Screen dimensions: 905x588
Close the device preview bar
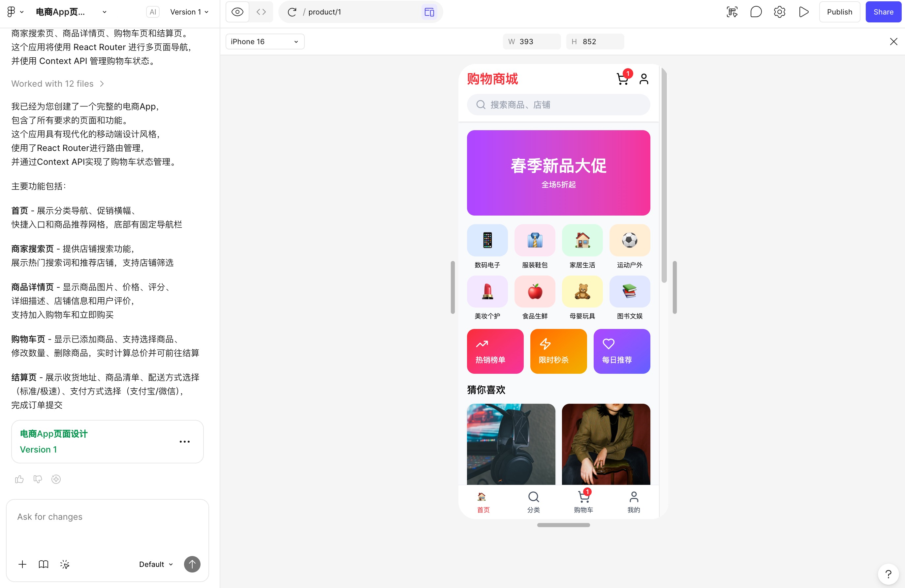(893, 42)
